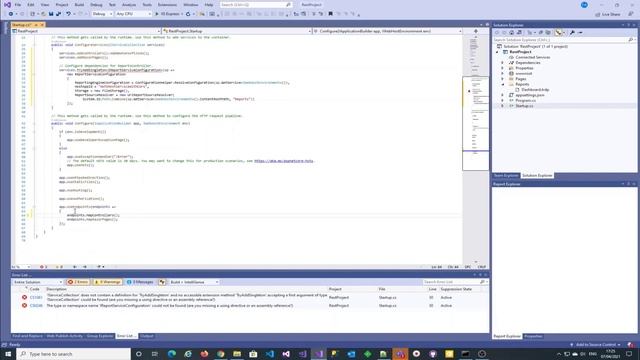Open Microsoft Edge from the taskbar
Screen dimensions: 640x360
[172, 354]
